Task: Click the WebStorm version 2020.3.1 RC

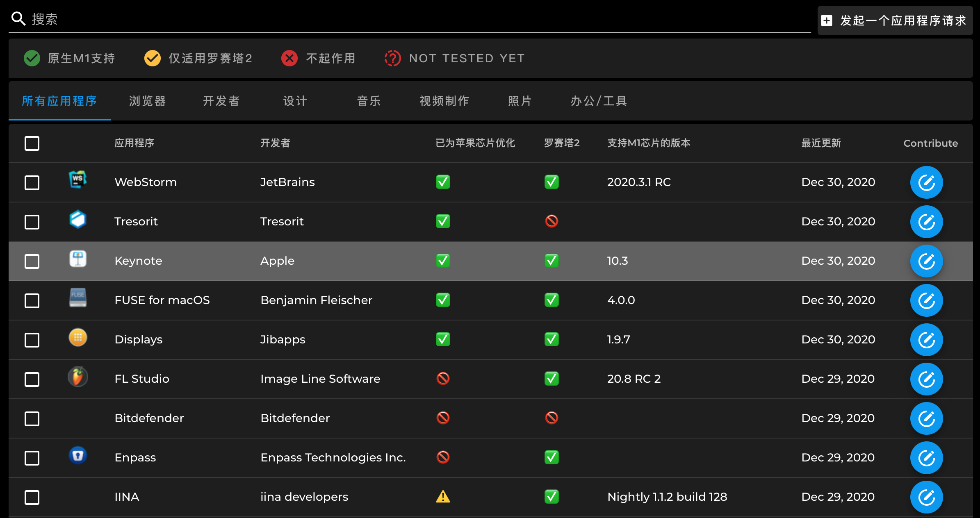Action: [639, 182]
